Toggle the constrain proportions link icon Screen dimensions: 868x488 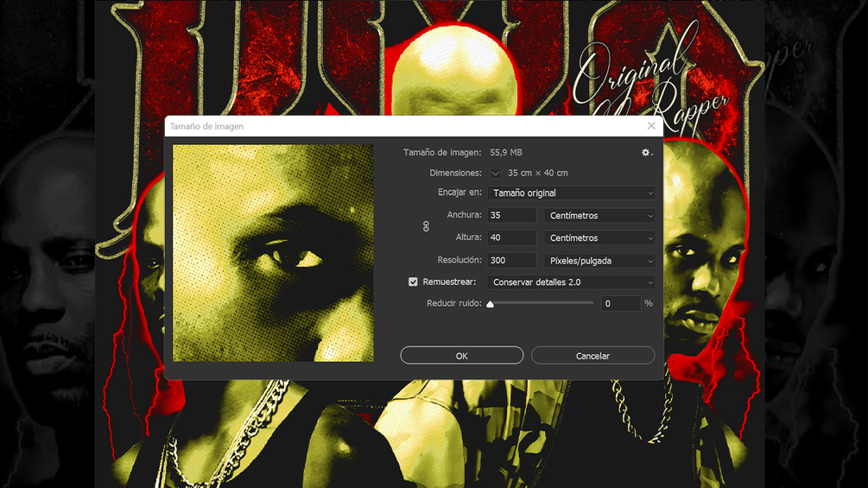(426, 226)
